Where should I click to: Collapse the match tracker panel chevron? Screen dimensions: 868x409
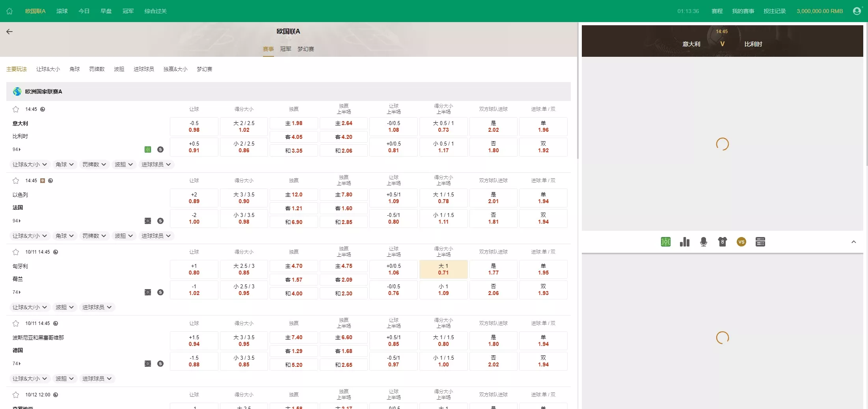point(853,242)
